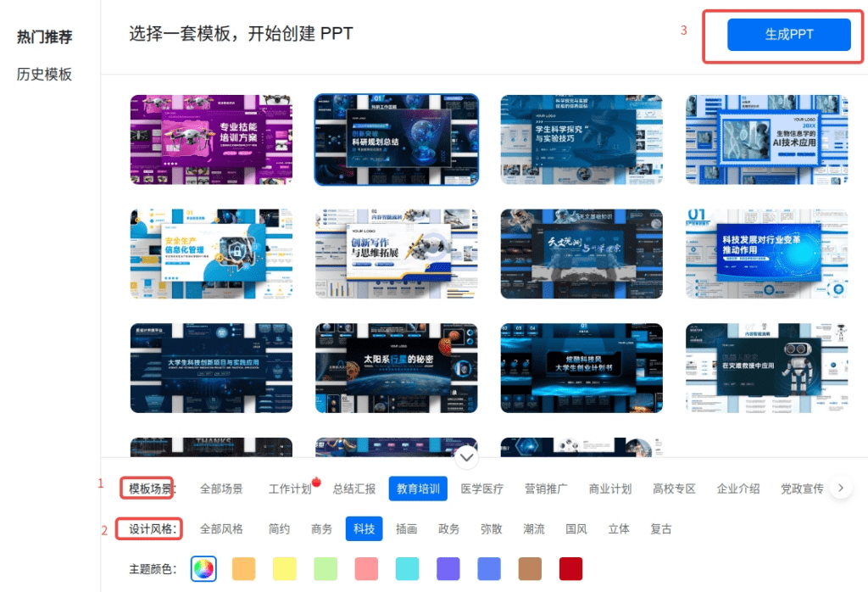Switch to 热门推荐 sidebar tab

pos(44,37)
